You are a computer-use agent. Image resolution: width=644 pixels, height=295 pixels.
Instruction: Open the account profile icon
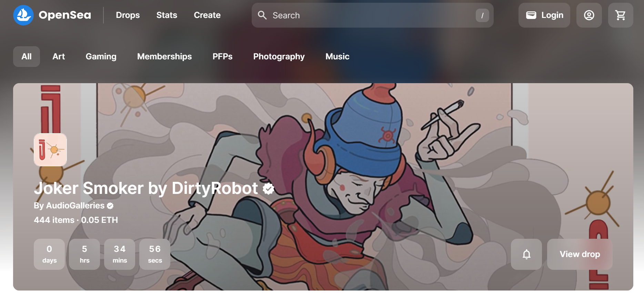tap(589, 15)
